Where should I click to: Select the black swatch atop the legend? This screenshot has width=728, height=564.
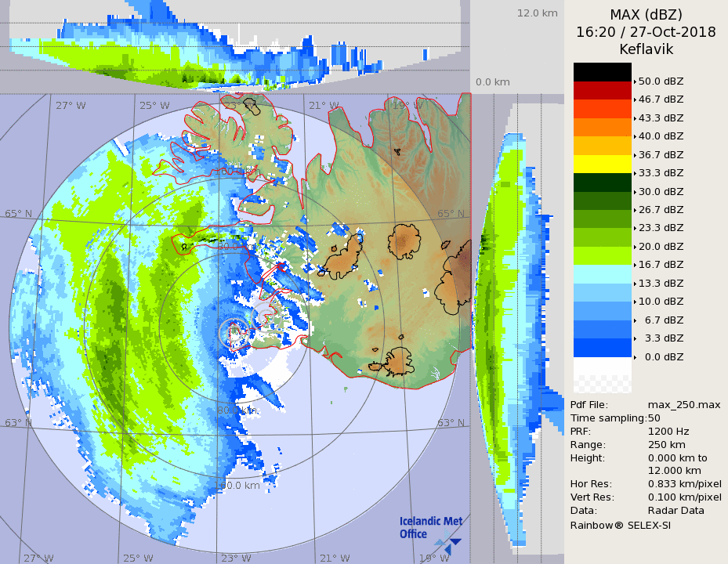click(x=602, y=71)
